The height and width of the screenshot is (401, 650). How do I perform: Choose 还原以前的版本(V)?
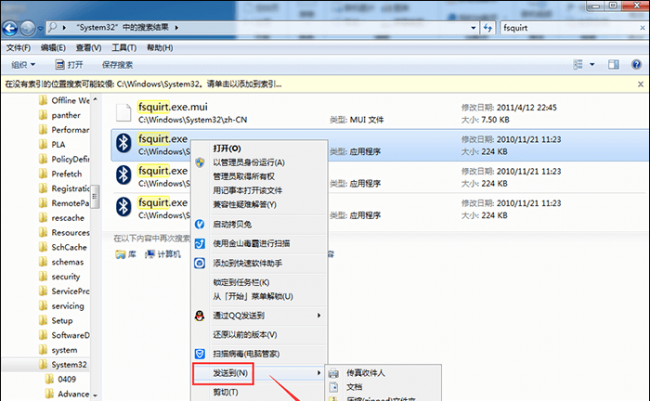click(259, 335)
